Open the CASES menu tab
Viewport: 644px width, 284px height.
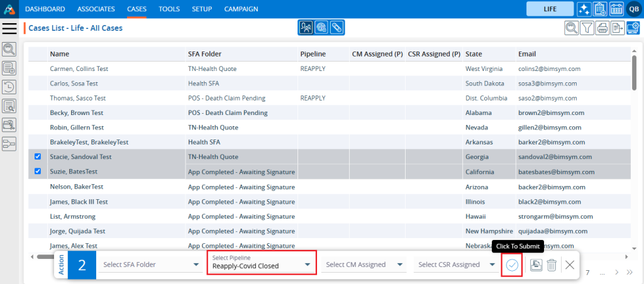coord(136,9)
